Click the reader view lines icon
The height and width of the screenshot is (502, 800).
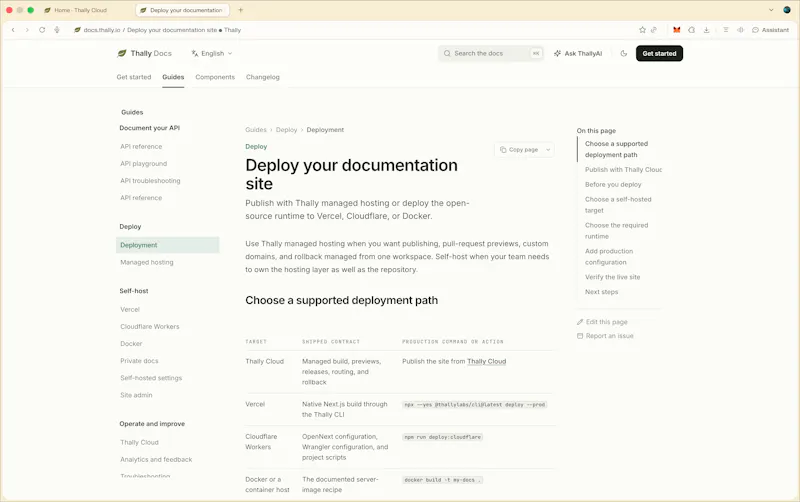(x=726, y=30)
